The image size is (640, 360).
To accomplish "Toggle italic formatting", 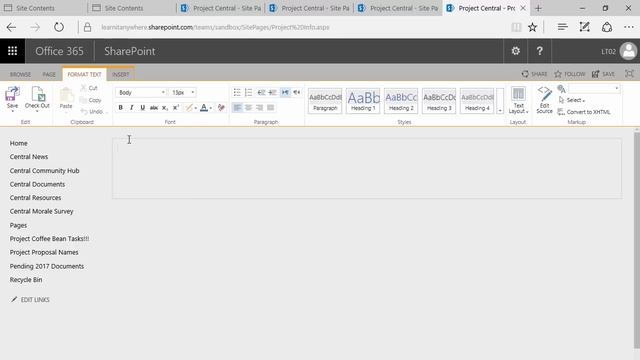I will pyautogui.click(x=131, y=108).
